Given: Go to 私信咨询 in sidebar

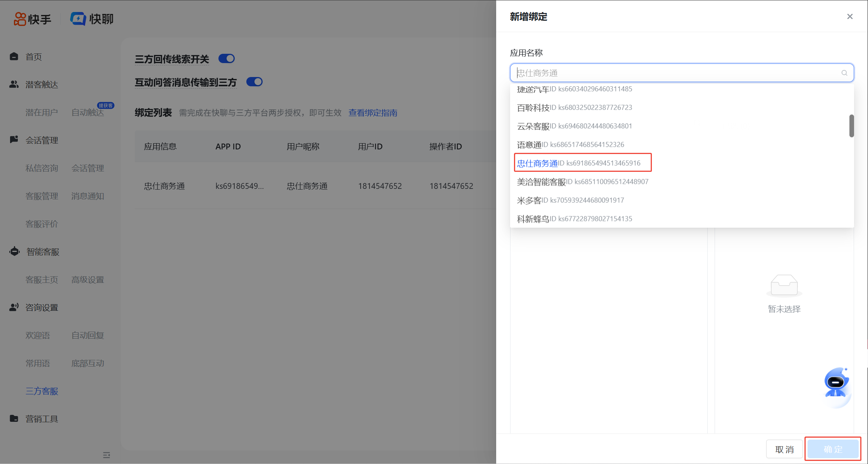Looking at the screenshot, I should click(x=42, y=168).
